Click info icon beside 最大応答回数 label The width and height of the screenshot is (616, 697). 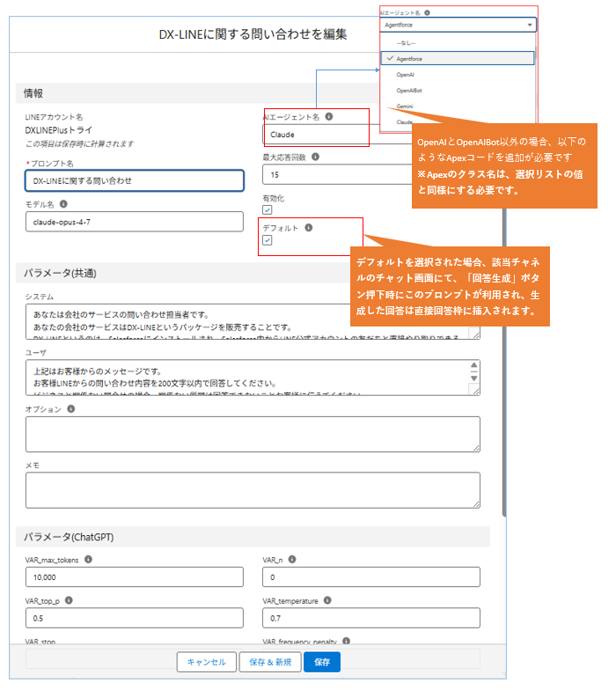pyautogui.click(x=315, y=157)
